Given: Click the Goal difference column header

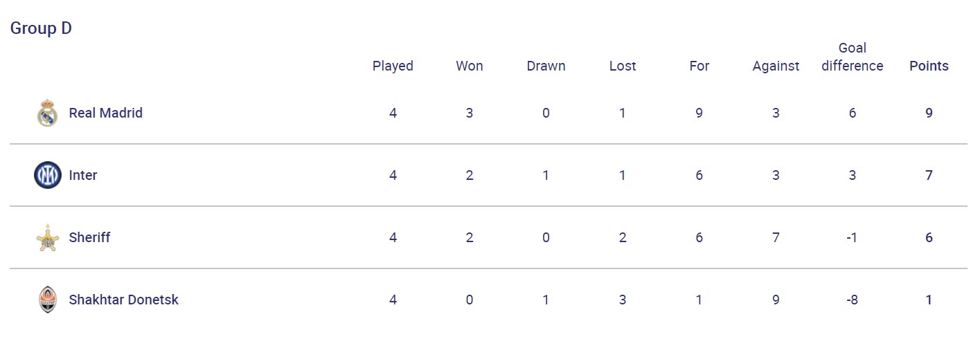Looking at the screenshot, I should 852,57.
